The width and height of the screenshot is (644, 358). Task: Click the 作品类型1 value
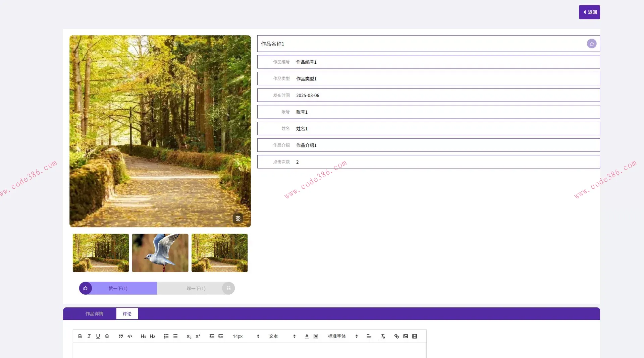[x=306, y=79]
